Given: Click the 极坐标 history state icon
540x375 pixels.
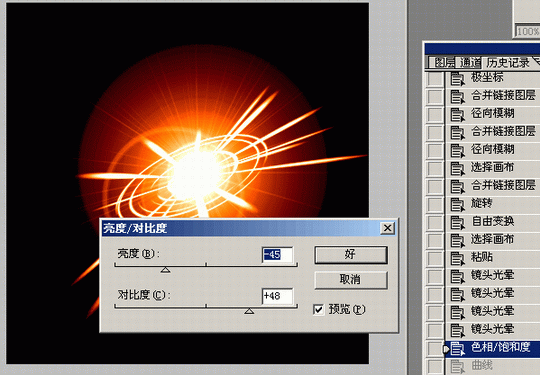Looking at the screenshot, I should point(457,79).
